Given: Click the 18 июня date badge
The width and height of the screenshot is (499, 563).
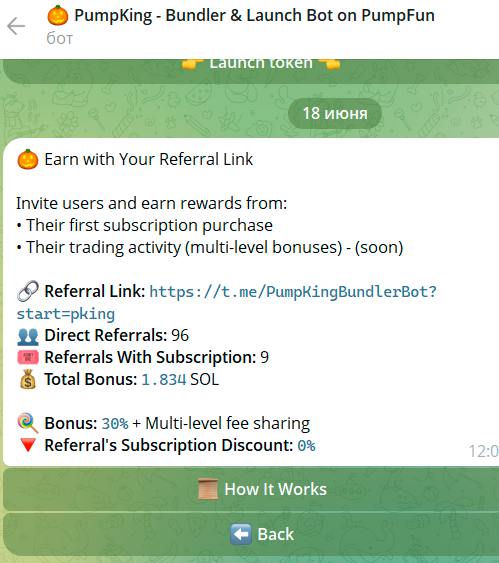Looking at the screenshot, I should 335,113.
